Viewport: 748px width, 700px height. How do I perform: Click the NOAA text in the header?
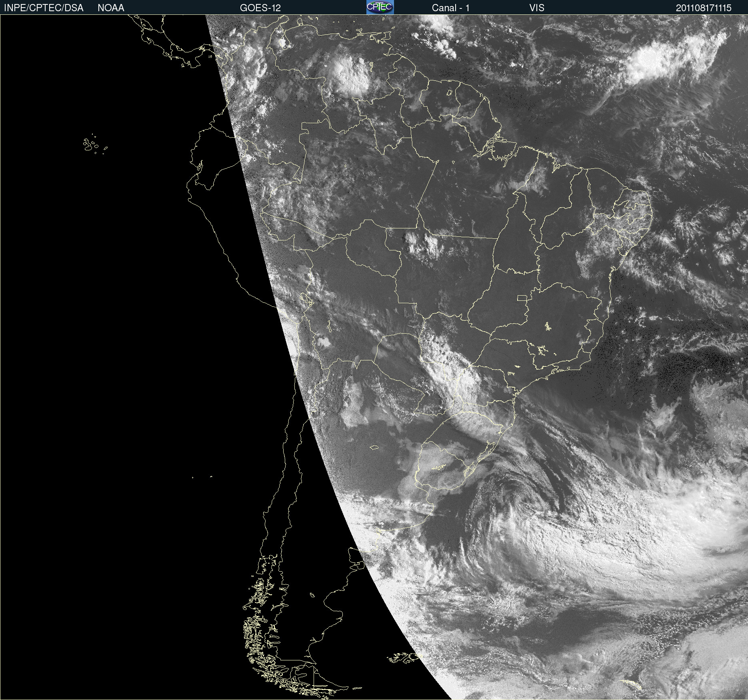(x=111, y=8)
